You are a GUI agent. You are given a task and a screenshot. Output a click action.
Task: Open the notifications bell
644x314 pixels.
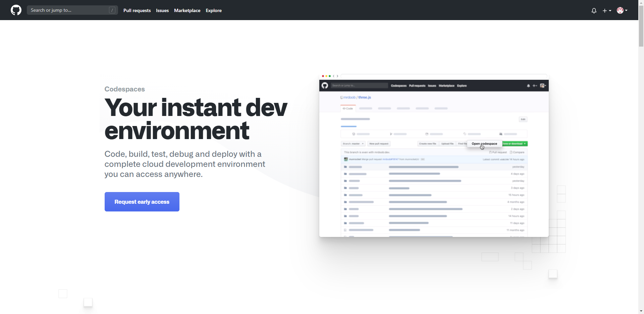pos(594,10)
